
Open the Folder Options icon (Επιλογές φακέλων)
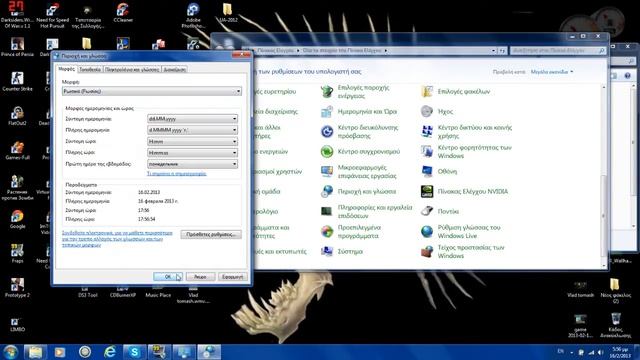(x=427, y=91)
